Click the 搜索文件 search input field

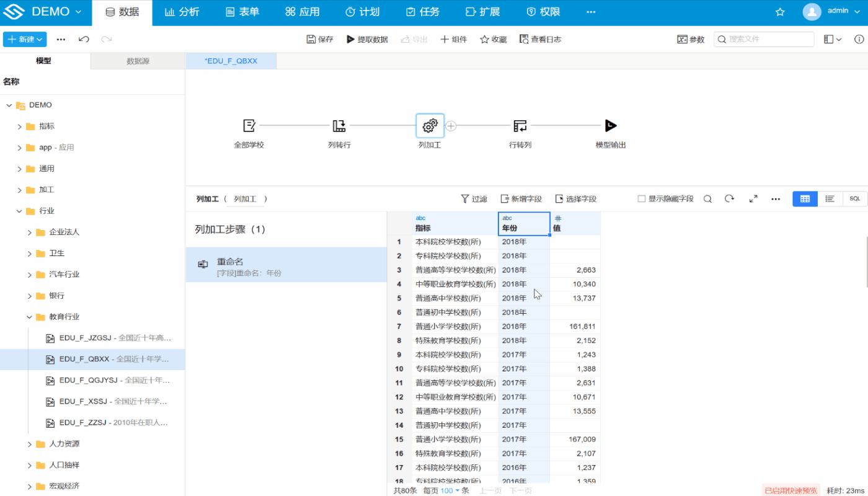[763, 38]
